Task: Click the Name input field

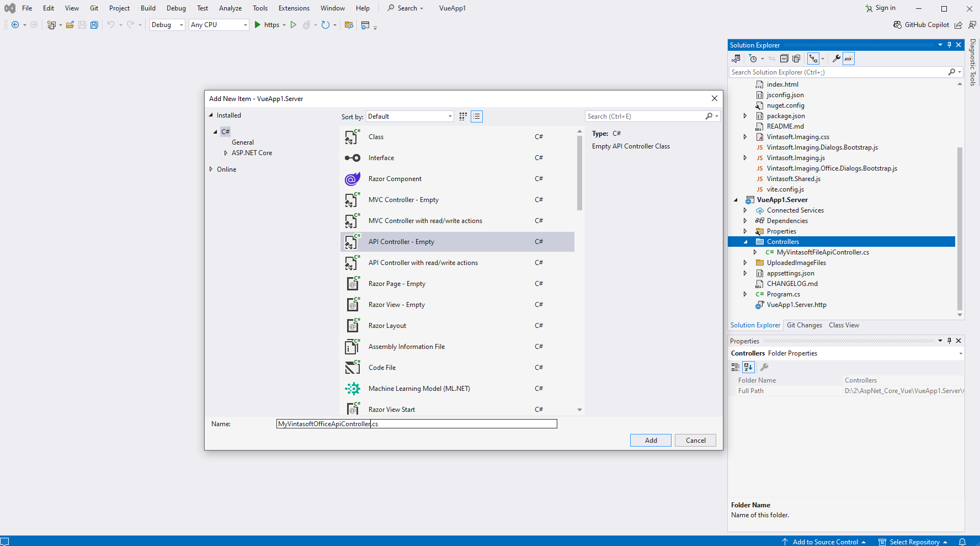Action: 416,424
